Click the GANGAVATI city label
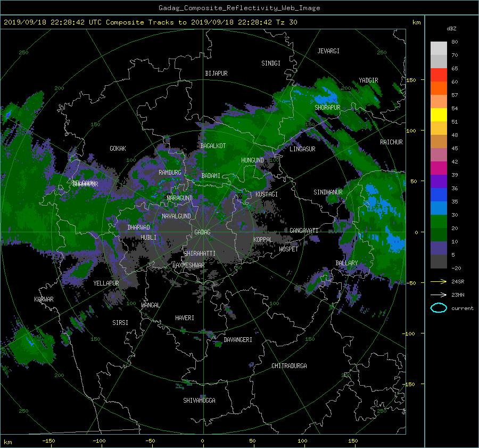479x448 pixels. (304, 231)
